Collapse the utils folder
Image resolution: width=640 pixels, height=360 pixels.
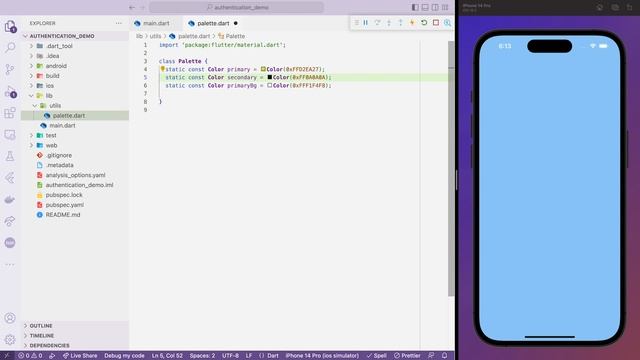pyautogui.click(x=35, y=106)
